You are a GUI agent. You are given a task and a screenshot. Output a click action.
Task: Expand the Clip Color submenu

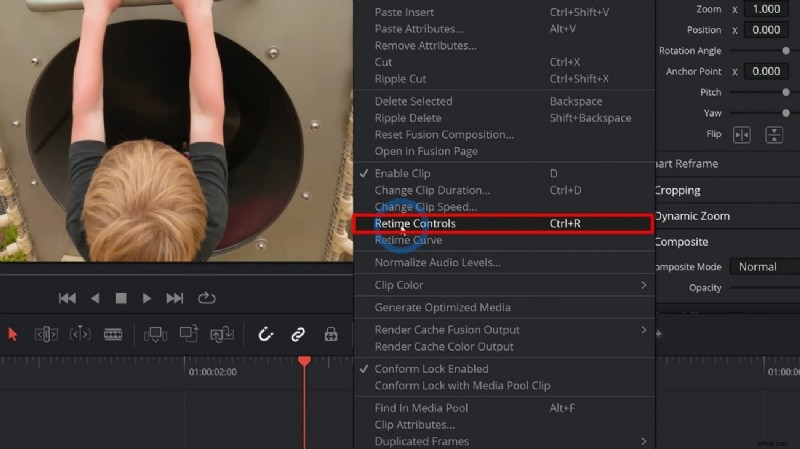(504, 285)
